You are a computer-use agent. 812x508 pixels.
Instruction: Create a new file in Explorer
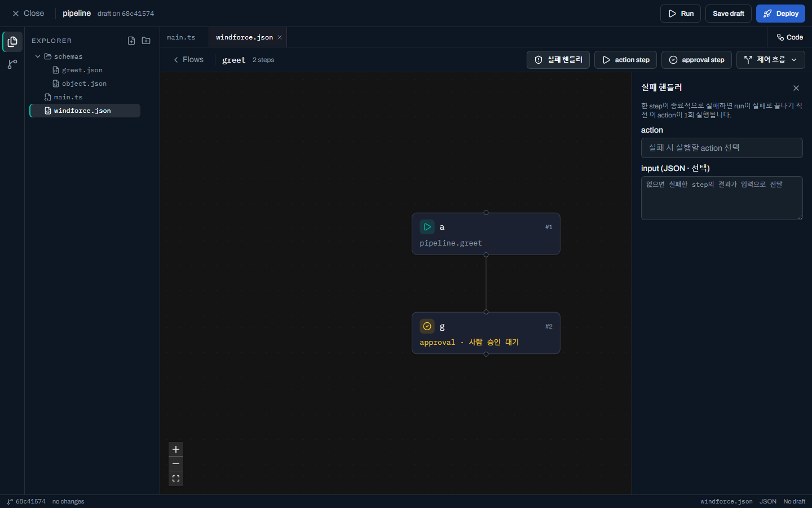(131, 41)
